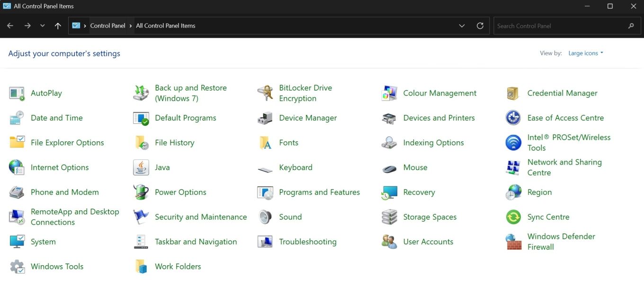644x286 pixels.
Task: Open Mouse settings
Action: [x=415, y=167]
